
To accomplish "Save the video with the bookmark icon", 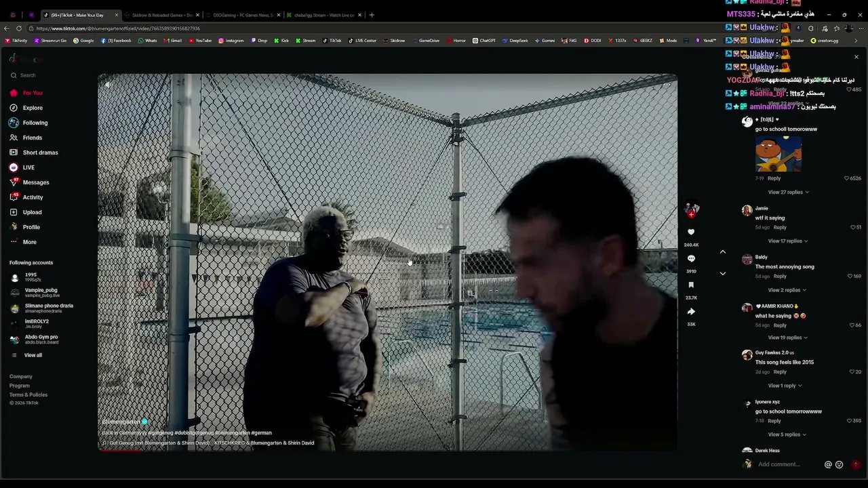I will coord(691,285).
